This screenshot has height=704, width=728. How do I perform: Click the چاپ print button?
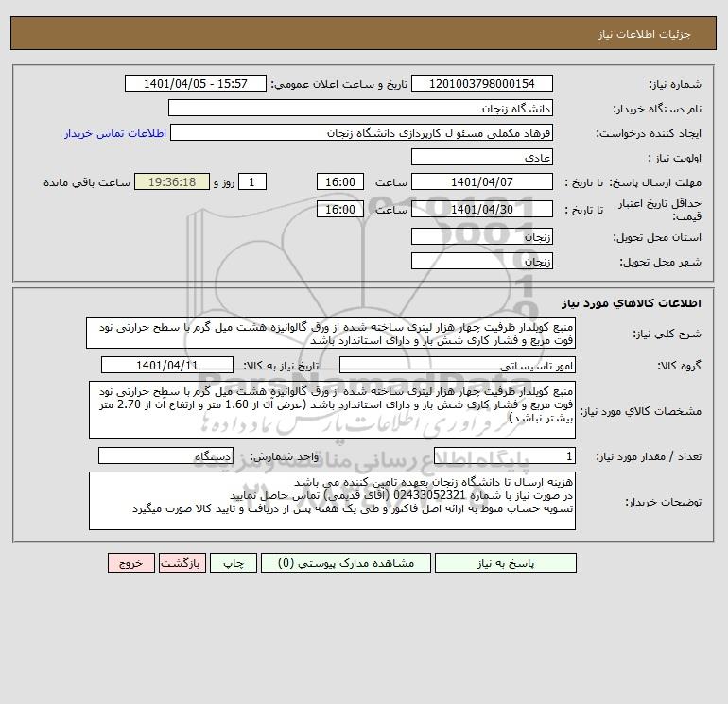pyautogui.click(x=234, y=563)
